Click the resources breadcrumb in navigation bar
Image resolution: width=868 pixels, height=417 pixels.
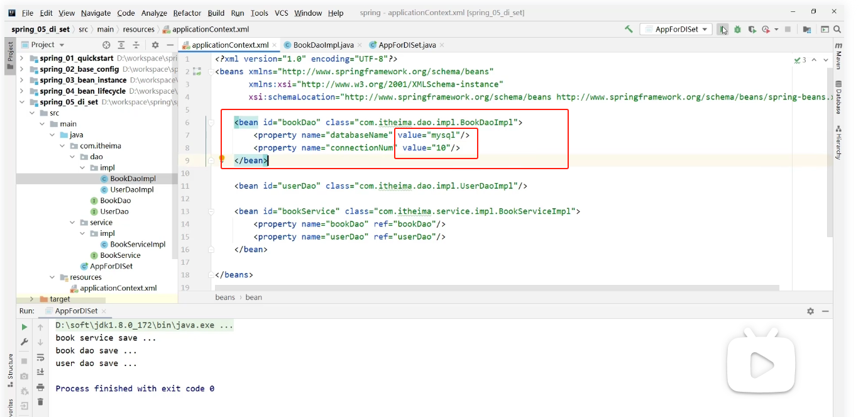138,30
